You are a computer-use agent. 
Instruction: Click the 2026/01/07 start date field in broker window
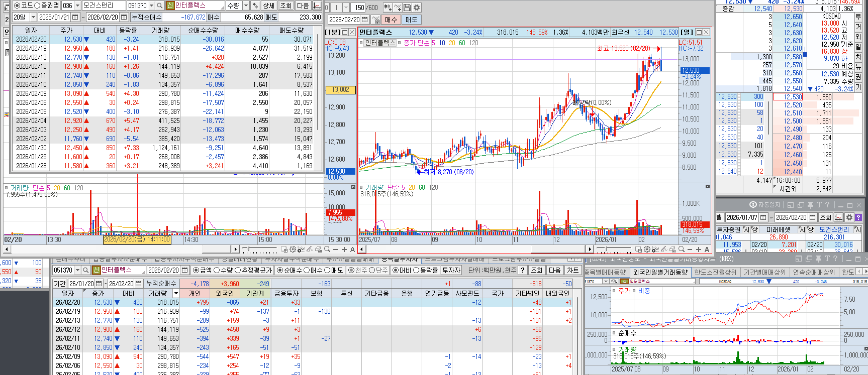(x=742, y=217)
